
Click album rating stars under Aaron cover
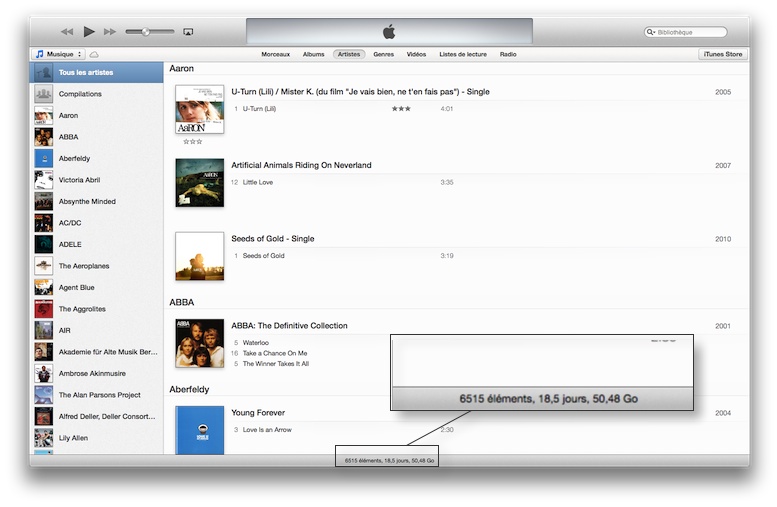[193, 142]
